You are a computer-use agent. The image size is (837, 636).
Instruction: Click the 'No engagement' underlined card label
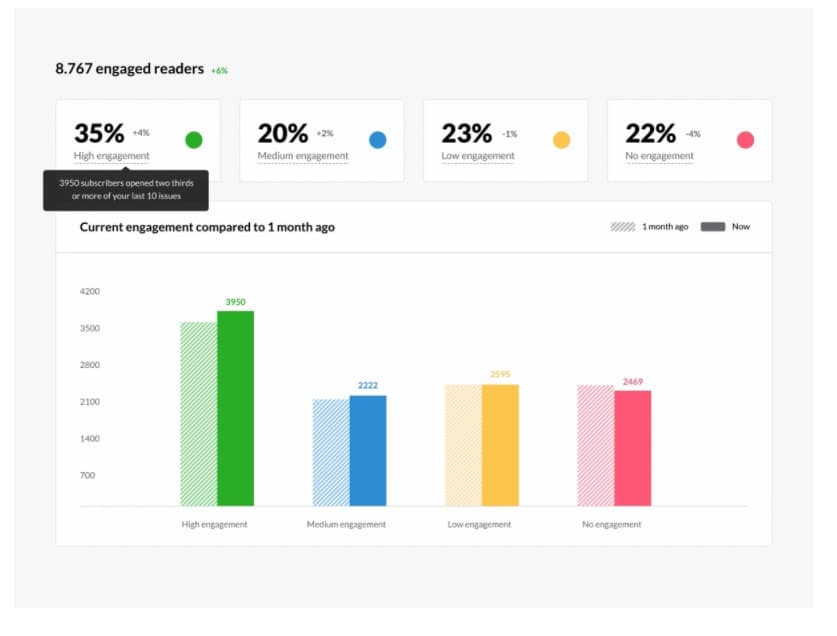coord(659,156)
